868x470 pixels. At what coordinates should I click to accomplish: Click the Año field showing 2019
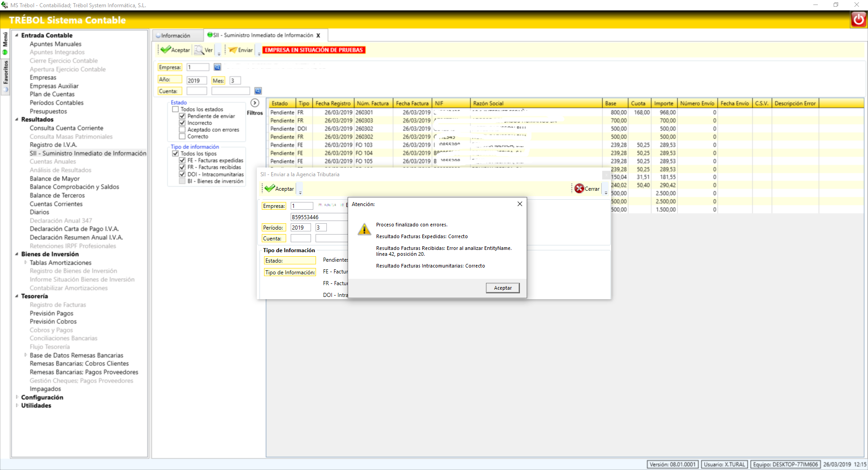pyautogui.click(x=197, y=80)
